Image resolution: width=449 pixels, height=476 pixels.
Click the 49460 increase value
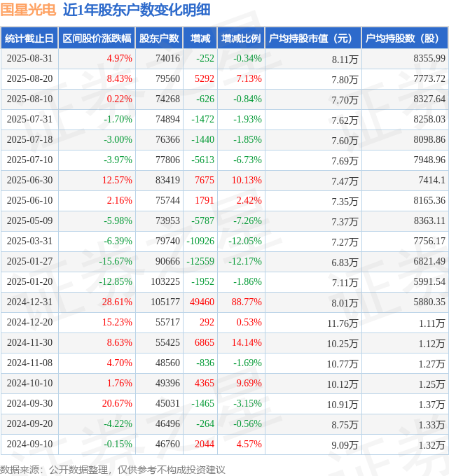tap(202, 302)
